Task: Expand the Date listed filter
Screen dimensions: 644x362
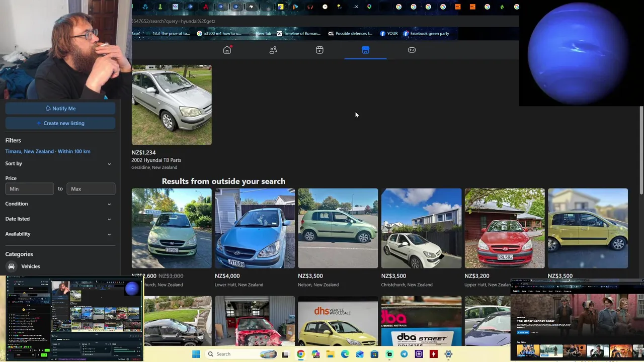Action: [x=59, y=219]
